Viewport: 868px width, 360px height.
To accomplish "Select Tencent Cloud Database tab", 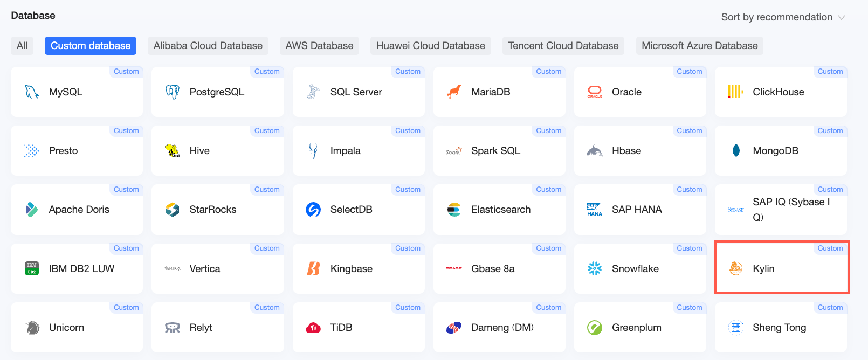I will coord(563,46).
